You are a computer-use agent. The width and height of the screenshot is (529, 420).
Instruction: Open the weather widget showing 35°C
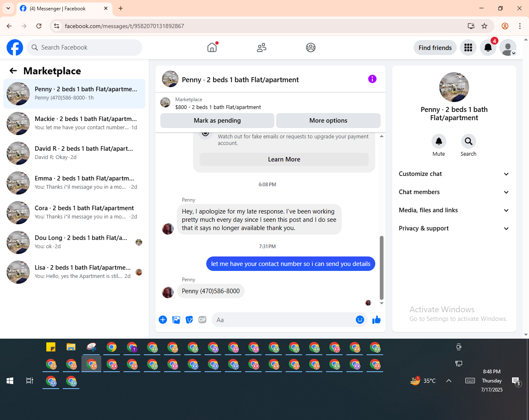[x=423, y=381]
